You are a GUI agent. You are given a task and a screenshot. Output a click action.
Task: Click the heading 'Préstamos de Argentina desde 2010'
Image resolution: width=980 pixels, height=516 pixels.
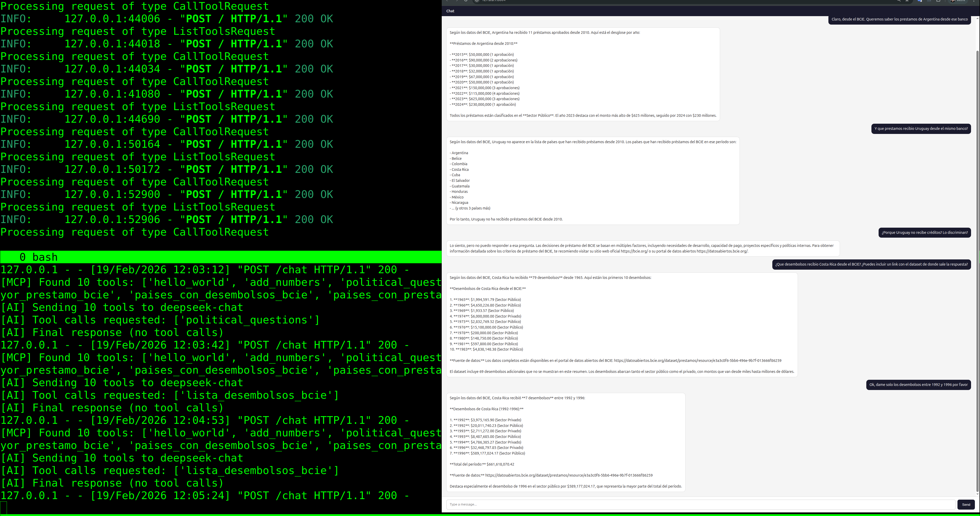483,44
